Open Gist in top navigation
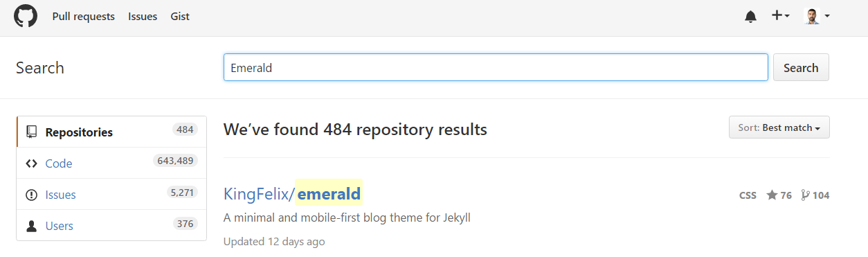This screenshot has width=868, height=257. [180, 16]
